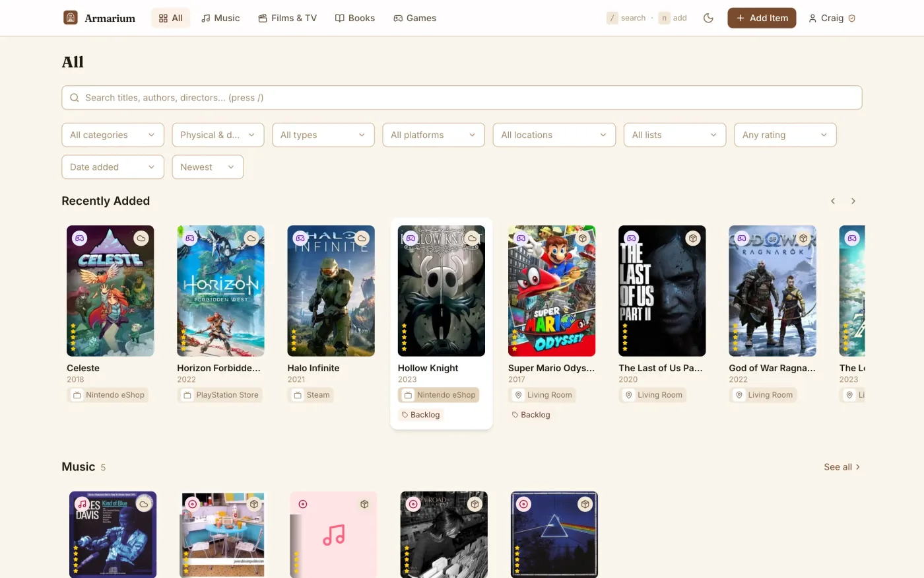Open the Craig user account menu
The width and height of the screenshot is (924, 578).
832,18
